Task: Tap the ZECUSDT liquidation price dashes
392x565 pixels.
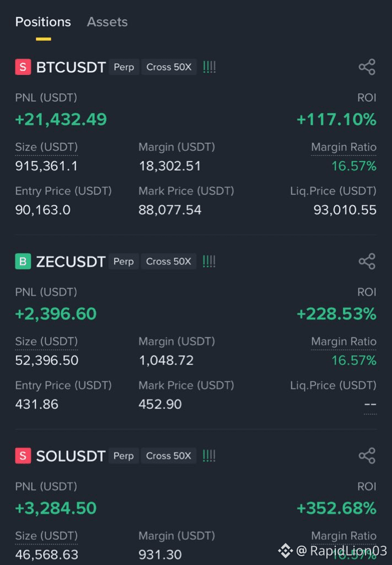Action: (370, 404)
